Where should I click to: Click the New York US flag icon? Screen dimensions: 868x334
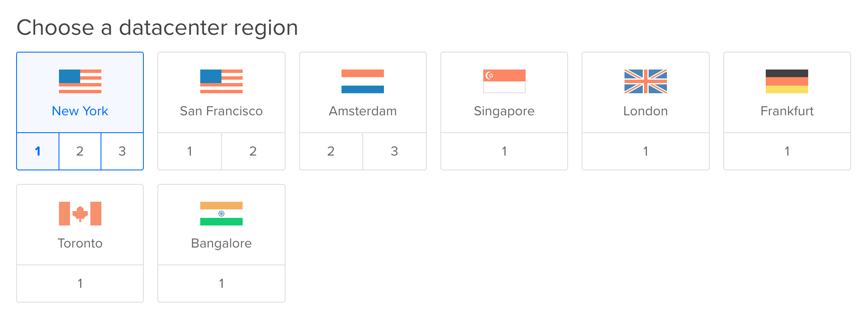click(80, 81)
